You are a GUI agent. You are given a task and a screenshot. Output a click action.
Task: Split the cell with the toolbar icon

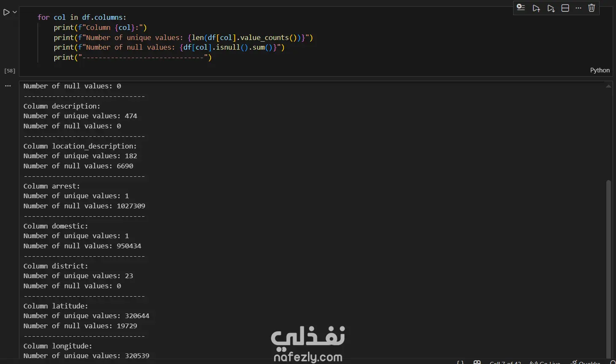tap(565, 8)
